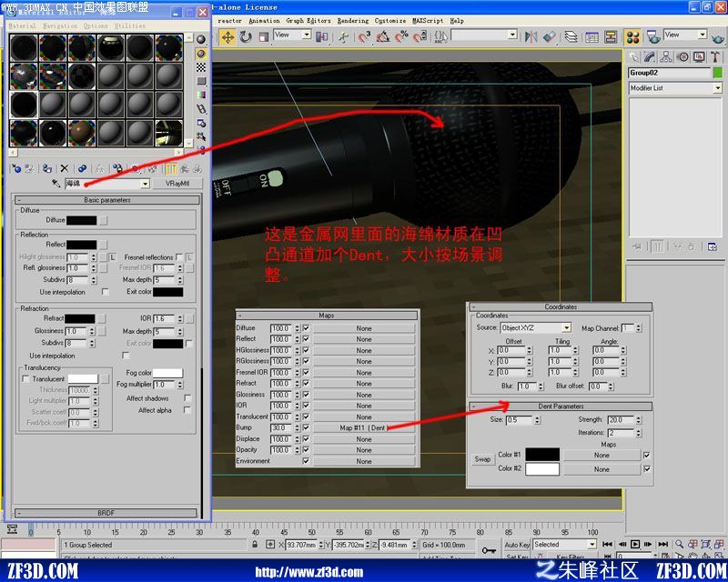Activate the Select and Scale tool
Screen dimensions: 728x582
pos(264,36)
